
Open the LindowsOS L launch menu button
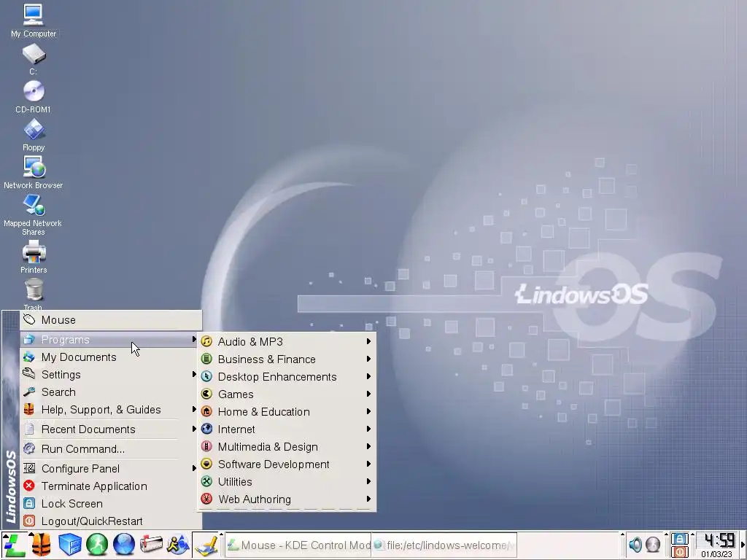(x=13, y=545)
